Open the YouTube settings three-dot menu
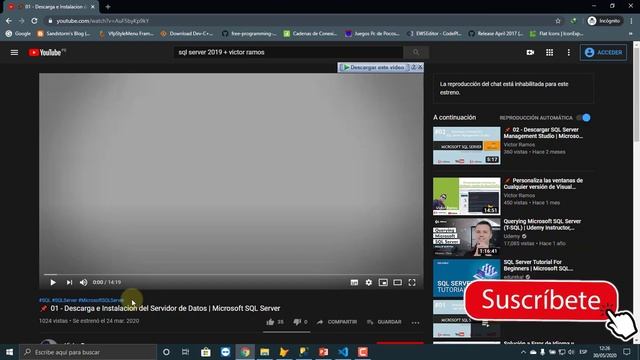 click(x=569, y=52)
